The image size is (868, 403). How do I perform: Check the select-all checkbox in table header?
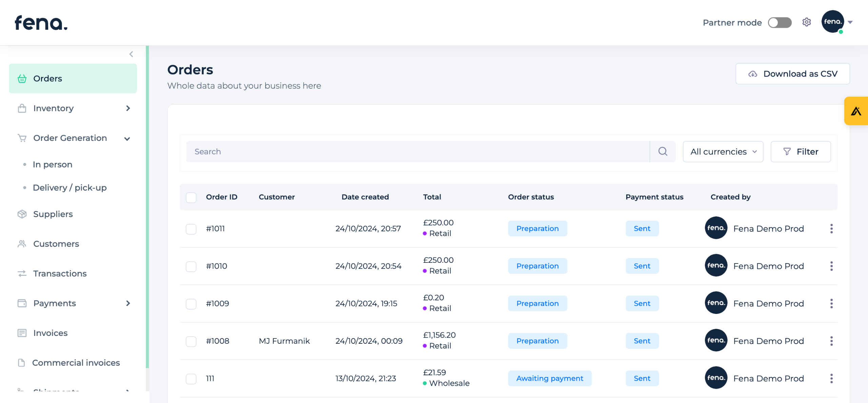tap(191, 197)
